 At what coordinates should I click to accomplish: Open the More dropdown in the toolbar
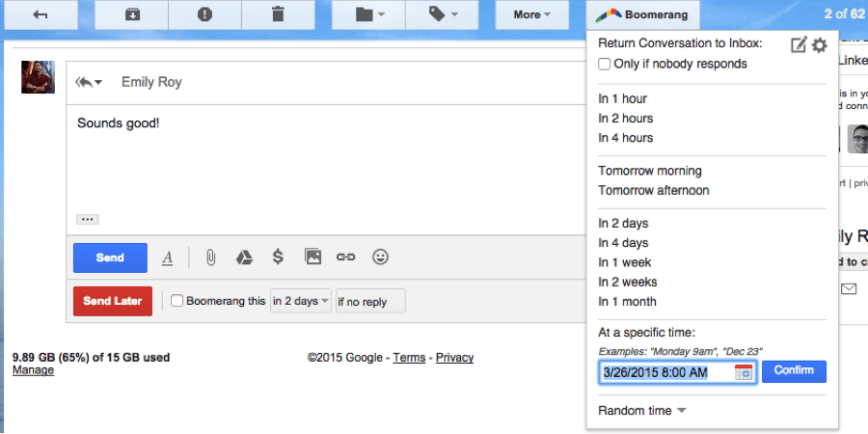[x=532, y=14]
